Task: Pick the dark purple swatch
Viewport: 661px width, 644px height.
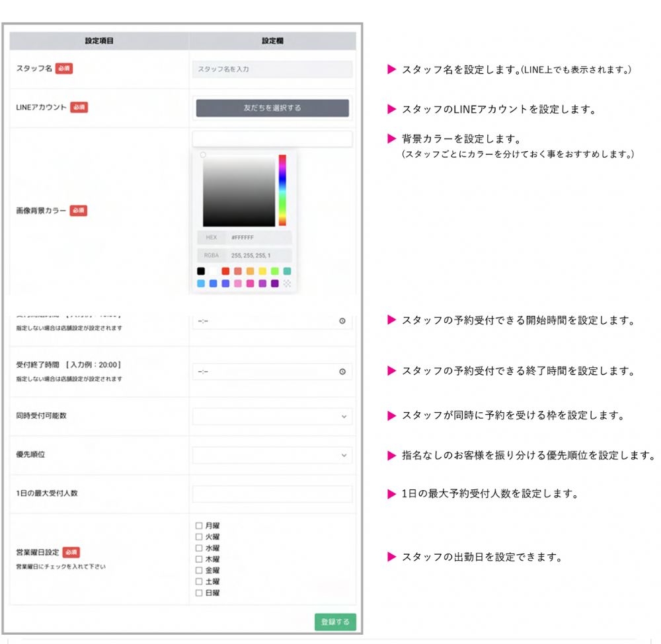Action: coord(275,283)
